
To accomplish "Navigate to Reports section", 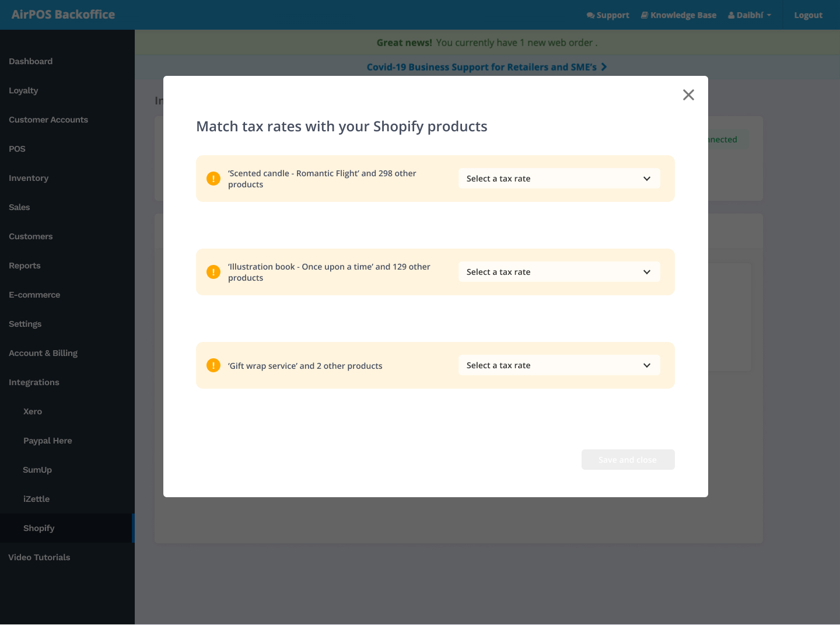I will (x=24, y=266).
